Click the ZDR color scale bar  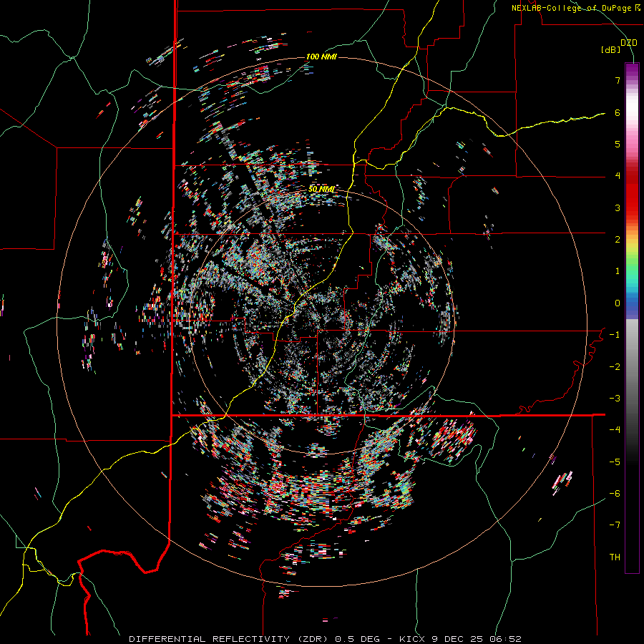(x=632, y=318)
